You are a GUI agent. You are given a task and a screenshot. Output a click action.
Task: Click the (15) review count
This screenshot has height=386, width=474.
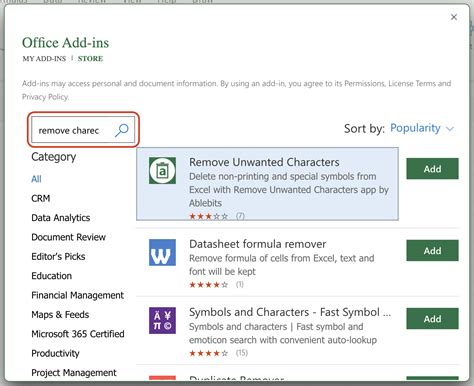(242, 353)
